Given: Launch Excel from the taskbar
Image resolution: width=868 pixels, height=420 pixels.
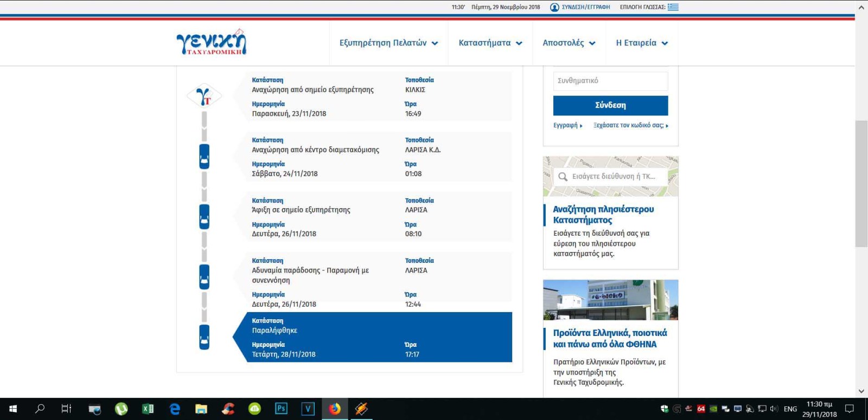Looking at the screenshot, I should pyautogui.click(x=148, y=409).
